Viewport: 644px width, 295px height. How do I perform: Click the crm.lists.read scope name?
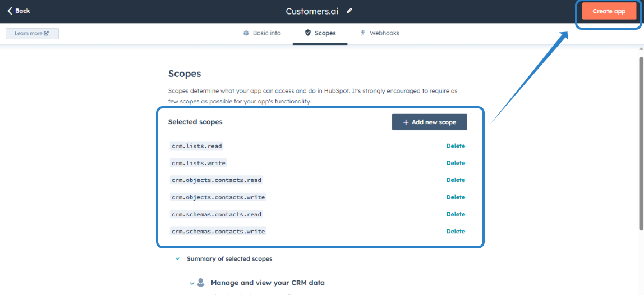(x=197, y=146)
